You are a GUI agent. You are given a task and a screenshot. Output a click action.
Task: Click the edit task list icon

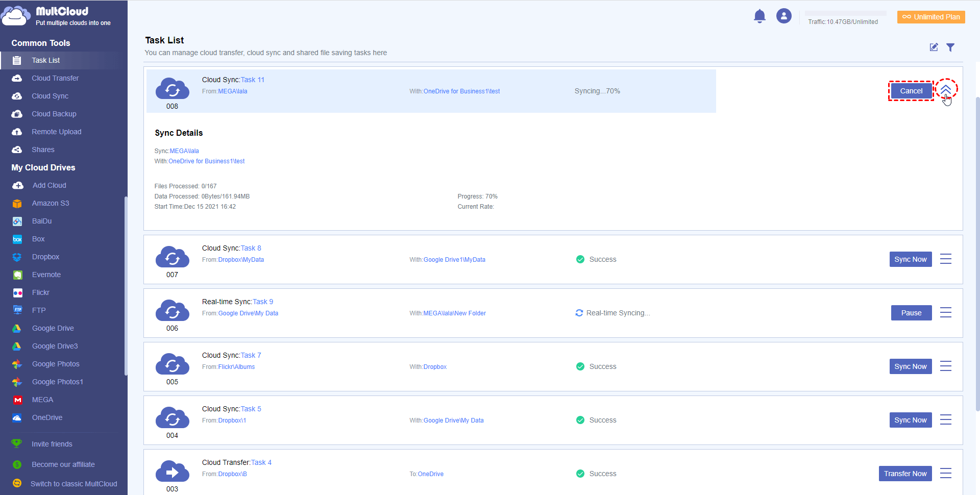pyautogui.click(x=934, y=47)
